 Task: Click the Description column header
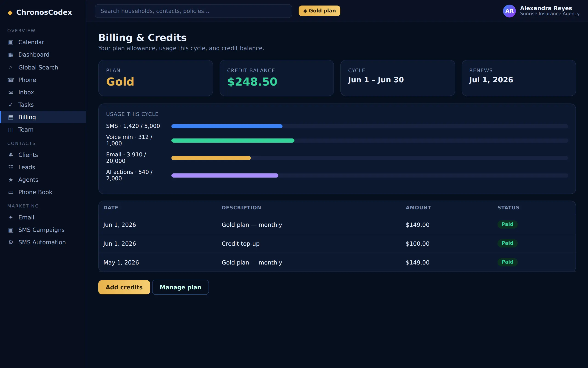pos(241,208)
